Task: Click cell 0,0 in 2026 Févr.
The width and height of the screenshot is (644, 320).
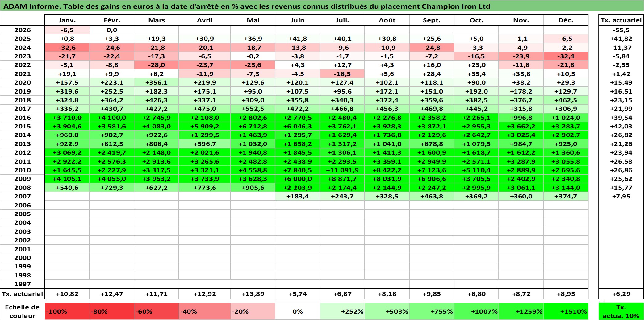Action: (112, 30)
